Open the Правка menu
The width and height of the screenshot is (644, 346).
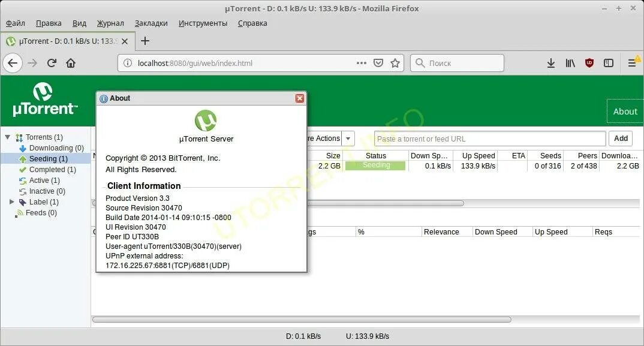[49, 23]
